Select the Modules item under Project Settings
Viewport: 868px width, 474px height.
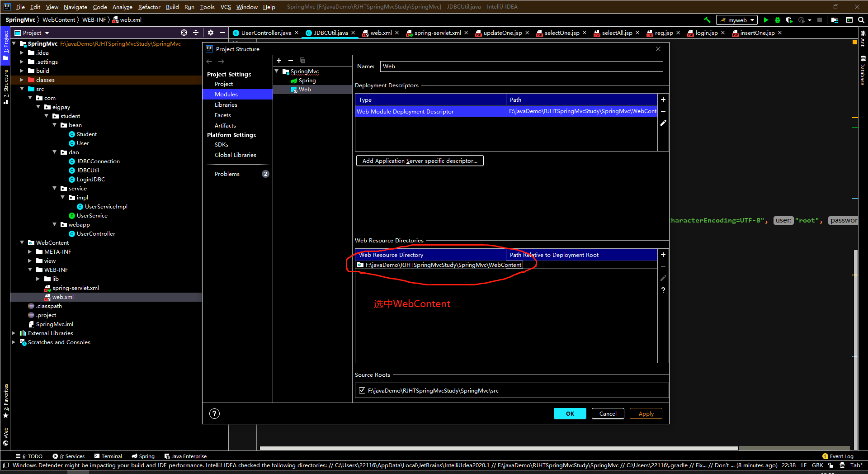coord(226,94)
